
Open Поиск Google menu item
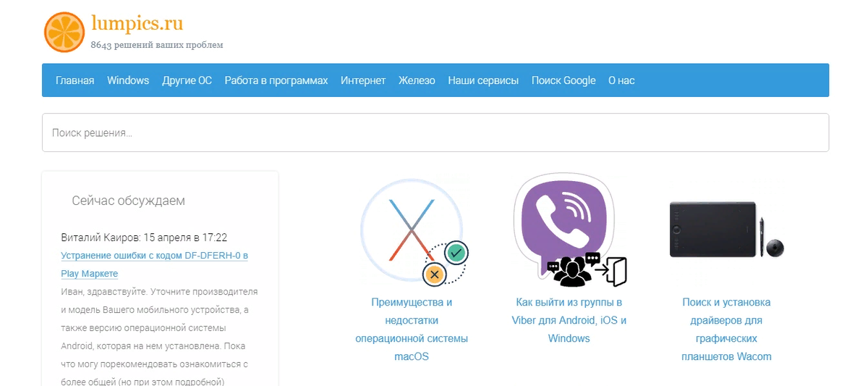(x=563, y=80)
